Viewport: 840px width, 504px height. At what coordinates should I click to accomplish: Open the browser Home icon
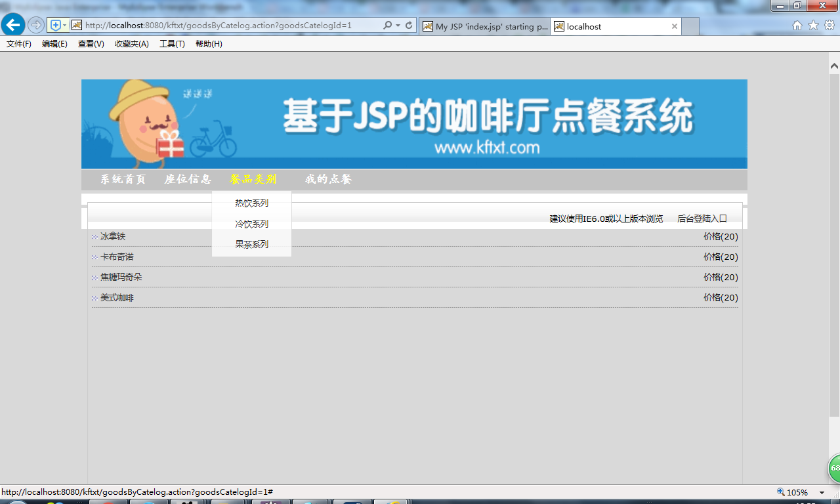coord(797,26)
